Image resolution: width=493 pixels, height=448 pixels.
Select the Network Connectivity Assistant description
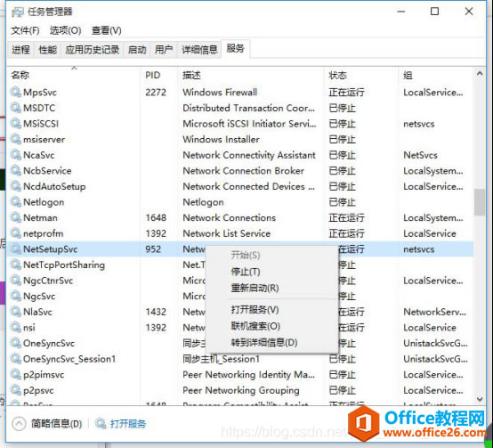point(249,155)
